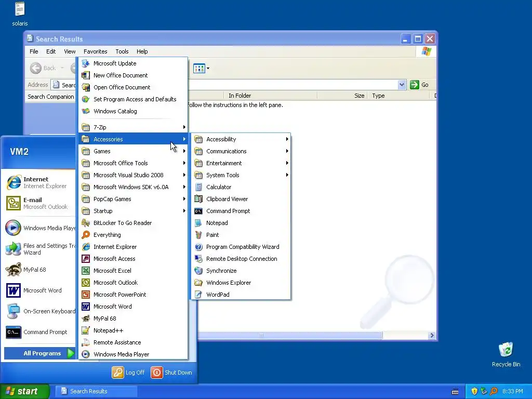Launch BitLocker To Go Reader

point(133,223)
